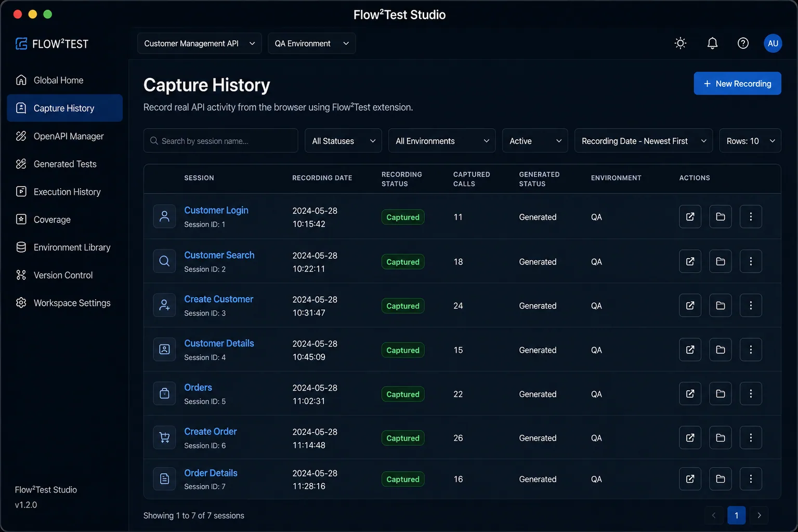Open Generated Tests from sidebar

(64, 164)
